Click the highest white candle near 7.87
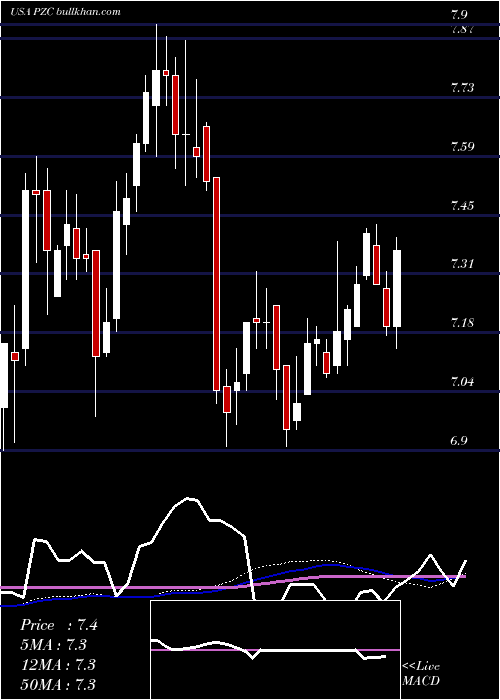 [156, 88]
